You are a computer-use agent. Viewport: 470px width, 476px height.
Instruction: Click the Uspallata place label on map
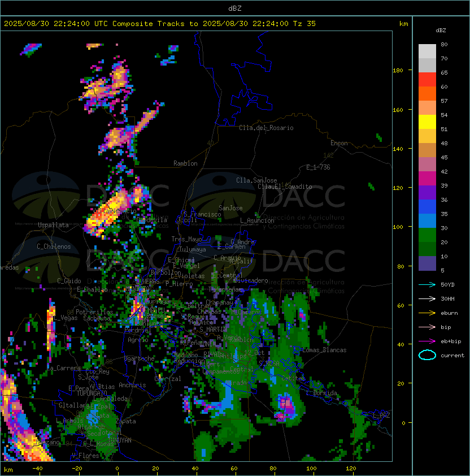[x=53, y=225]
